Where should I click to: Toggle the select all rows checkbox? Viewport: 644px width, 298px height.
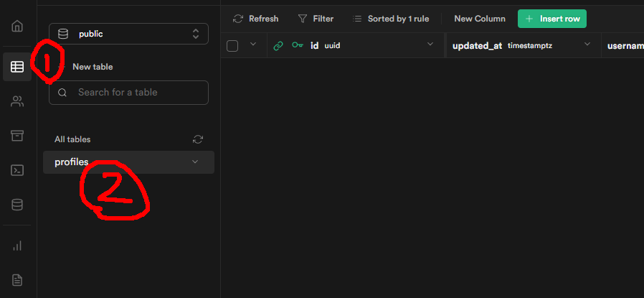coord(232,46)
